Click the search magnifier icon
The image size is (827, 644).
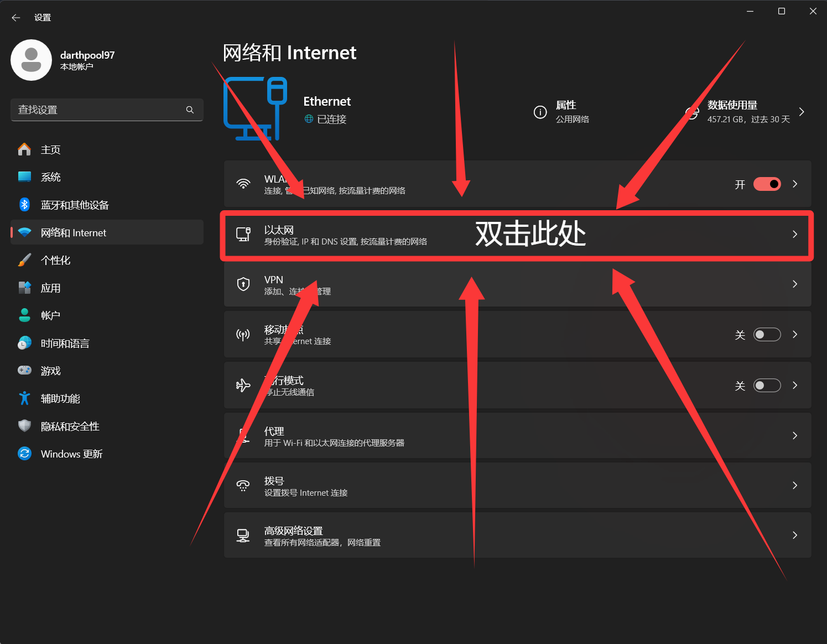(190, 110)
